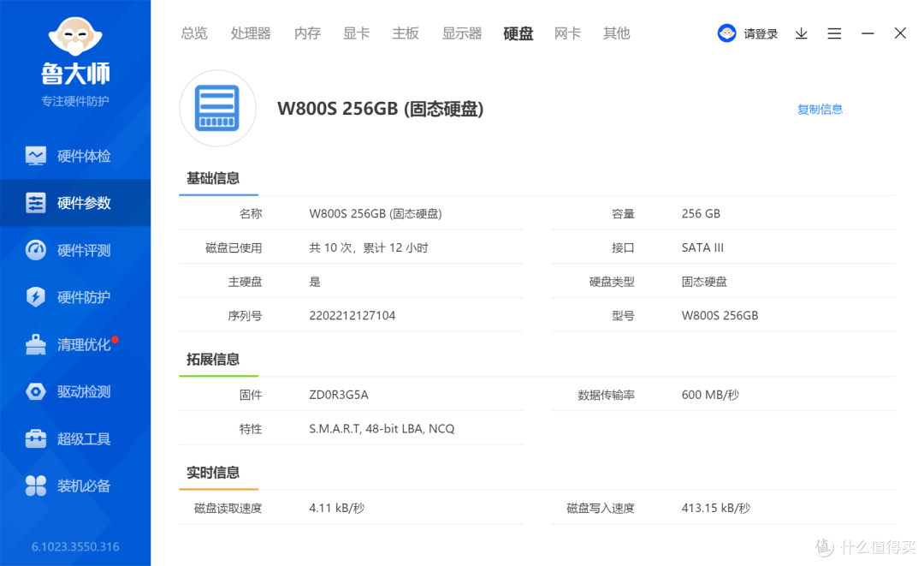The width and height of the screenshot is (924, 566).
Task: Select the 主板 tab
Action: 406,33
